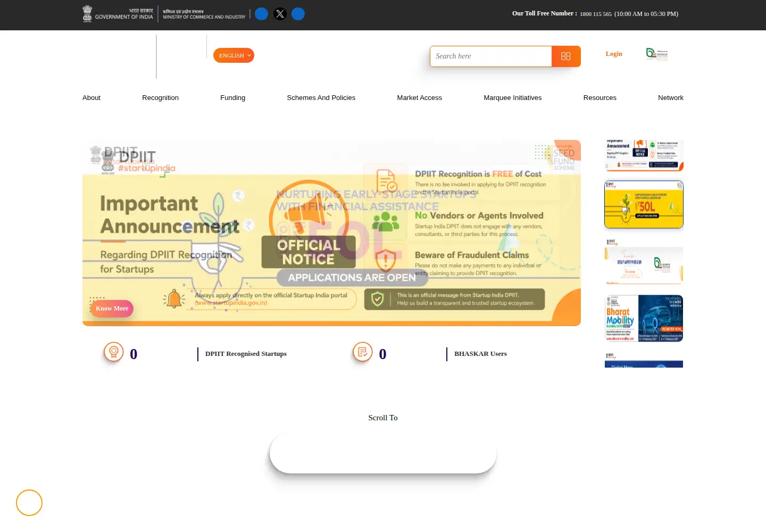Click the DPIIT Recognised Startups badge icon
766x532 pixels.
(x=113, y=352)
